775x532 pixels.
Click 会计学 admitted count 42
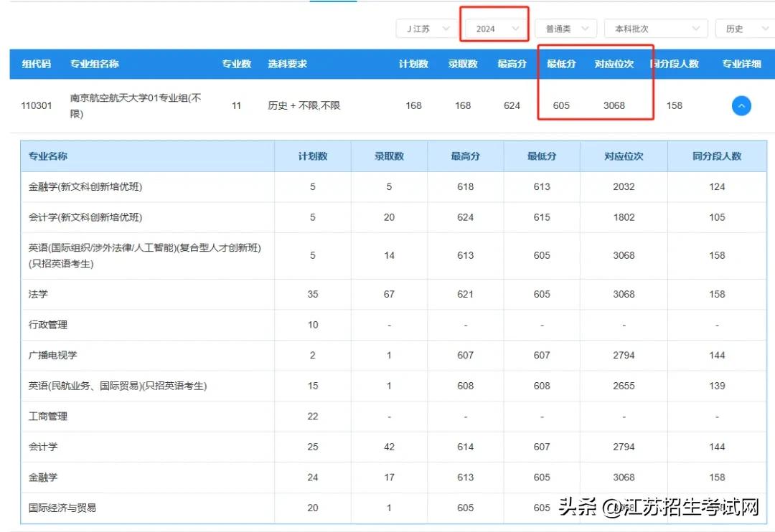click(389, 447)
